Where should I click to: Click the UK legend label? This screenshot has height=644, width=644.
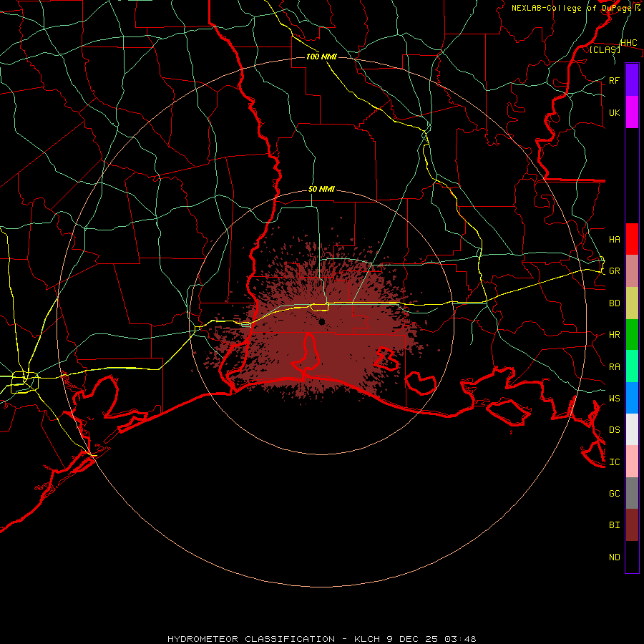(614, 112)
